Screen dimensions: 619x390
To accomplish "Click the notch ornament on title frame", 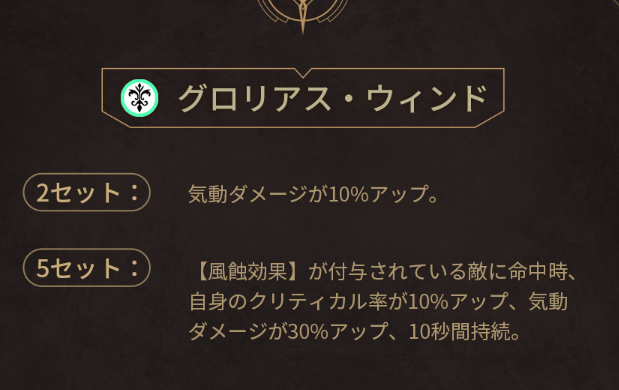I will click(x=303, y=72).
